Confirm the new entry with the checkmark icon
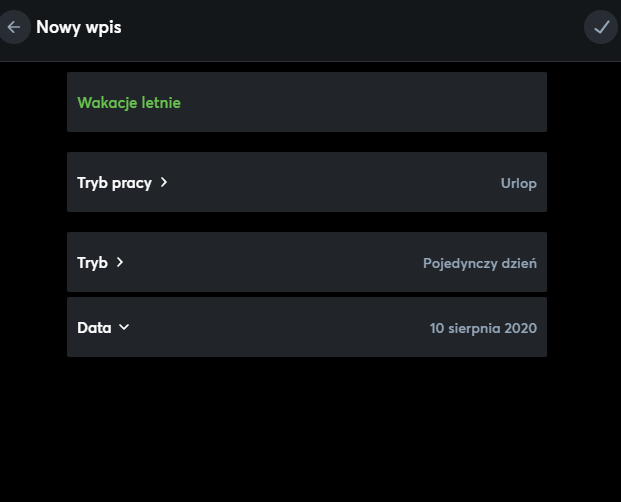Viewport: 621px width, 502px height. 601,27
